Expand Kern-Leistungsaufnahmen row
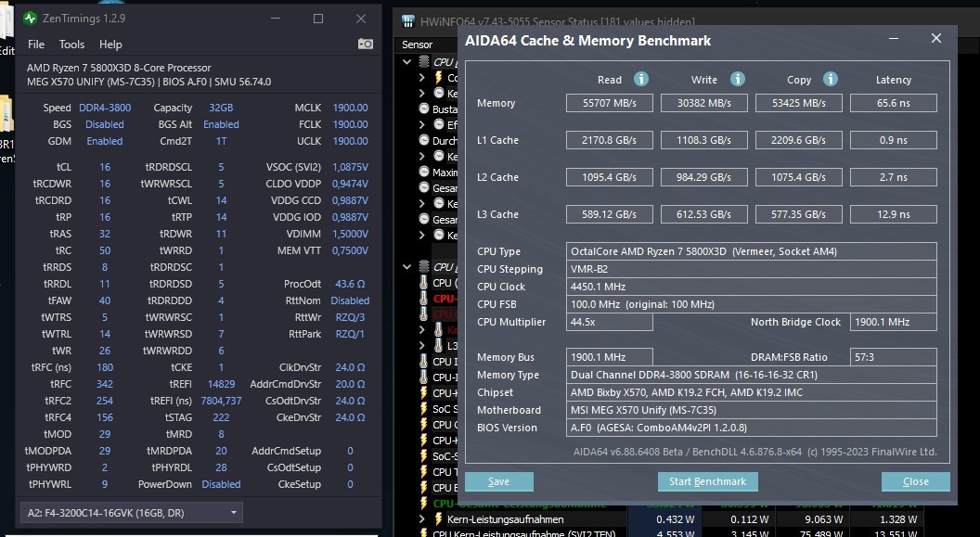This screenshot has width=980, height=537. pyautogui.click(x=422, y=518)
